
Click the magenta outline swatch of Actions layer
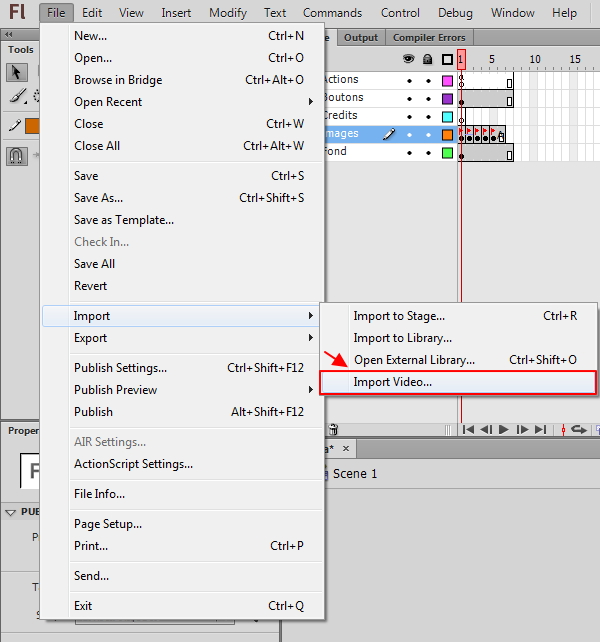pos(447,81)
